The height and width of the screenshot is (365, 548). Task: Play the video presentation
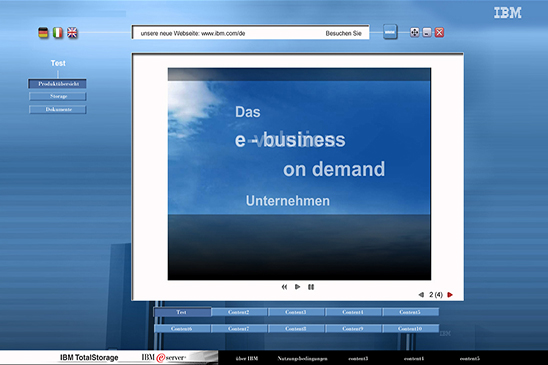(297, 287)
